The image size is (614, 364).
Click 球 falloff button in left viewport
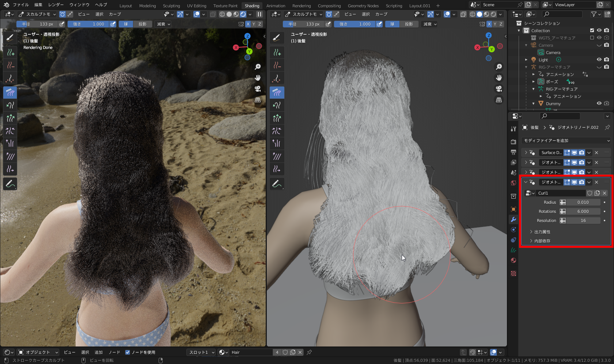pyautogui.click(x=126, y=24)
